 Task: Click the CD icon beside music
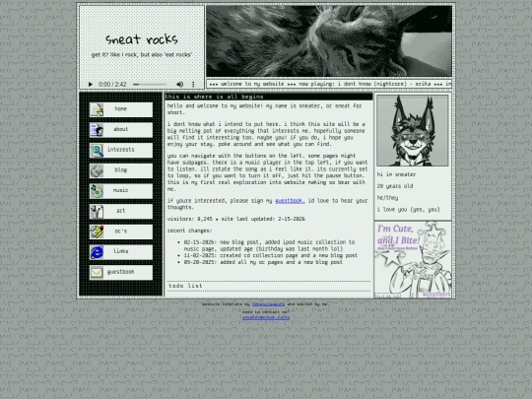click(97, 191)
